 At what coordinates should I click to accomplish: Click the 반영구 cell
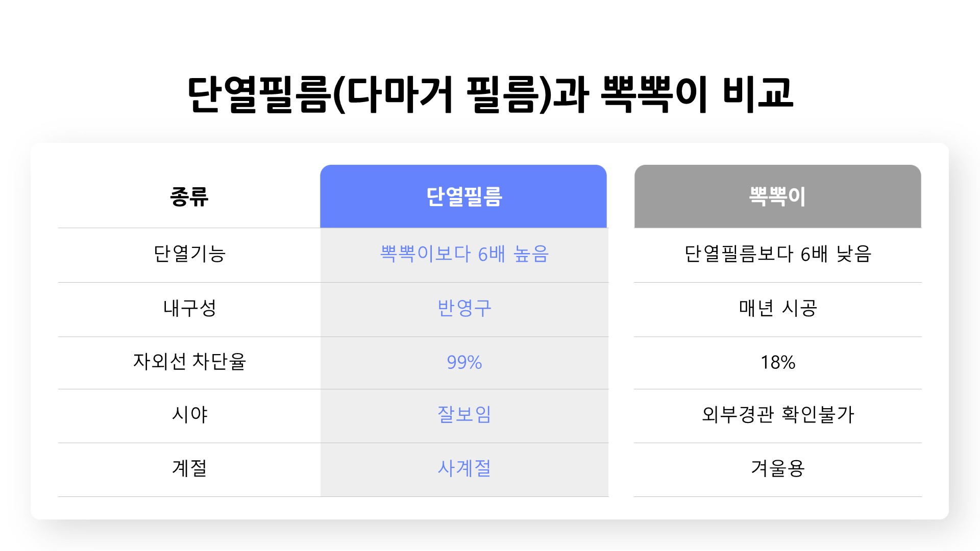pyautogui.click(x=464, y=308)
